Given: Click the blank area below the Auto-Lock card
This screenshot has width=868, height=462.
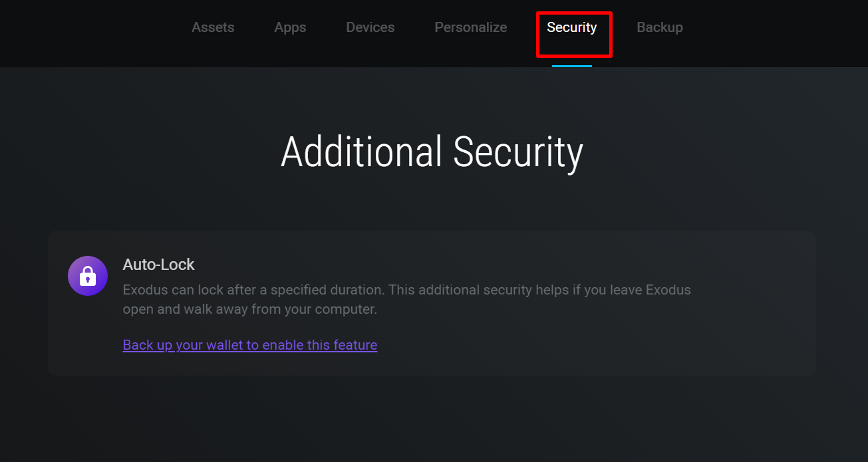Looking at the screenshot, I should coord(432,419).
